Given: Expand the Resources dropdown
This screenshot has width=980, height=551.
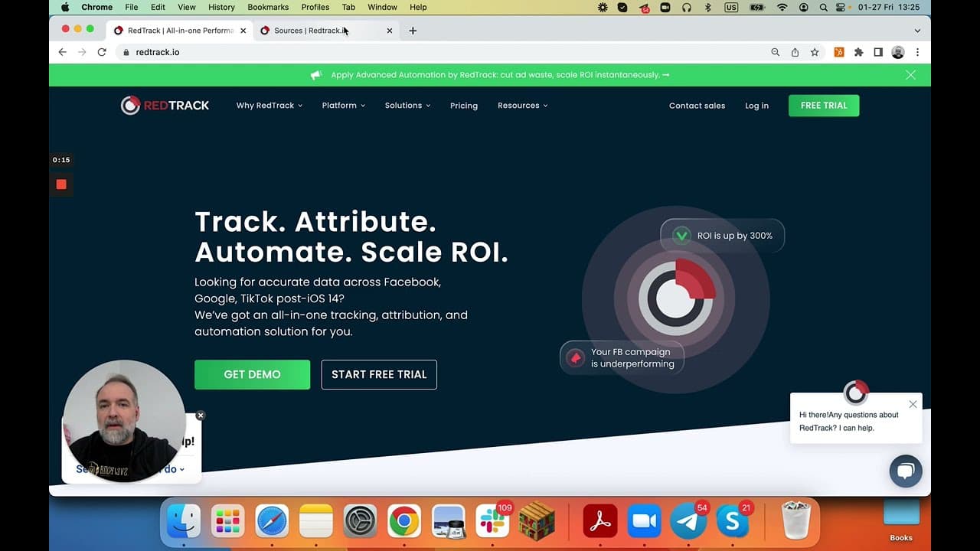Looking at the screenshot, I should [x=523, y=106].
